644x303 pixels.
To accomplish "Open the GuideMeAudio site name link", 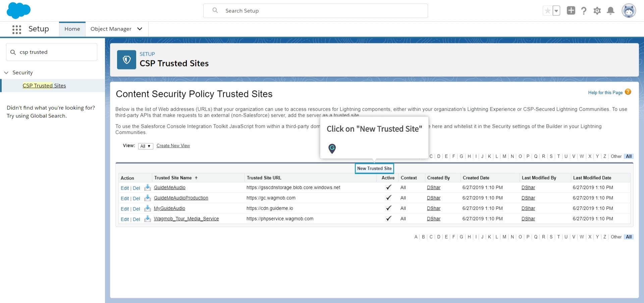I will [x=169, y=188].
